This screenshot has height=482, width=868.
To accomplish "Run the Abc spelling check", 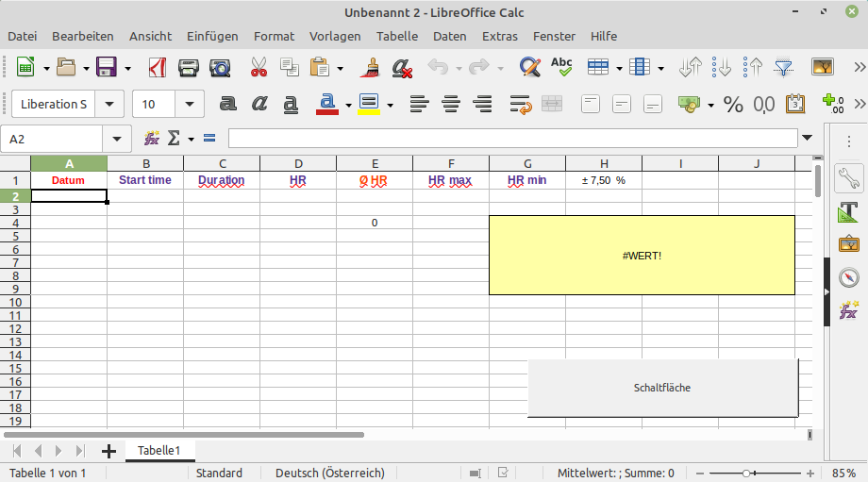I will [561, 68].
